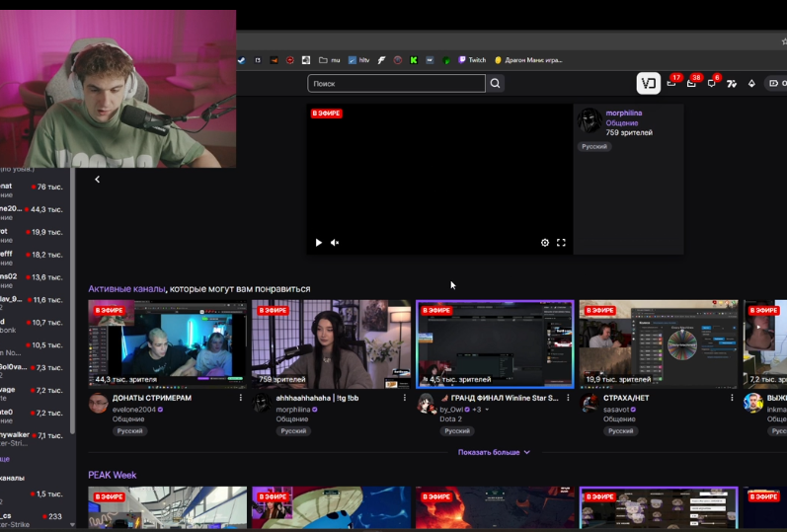
Task: Click Русский tag under by_Owl card
Action: [x=457, y=431]
